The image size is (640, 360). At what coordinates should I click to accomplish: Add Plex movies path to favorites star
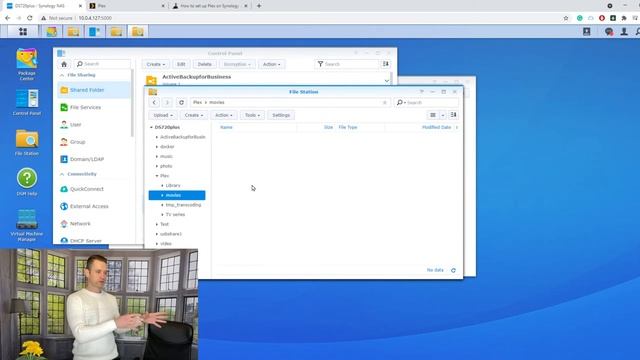(x=384, y=102)
